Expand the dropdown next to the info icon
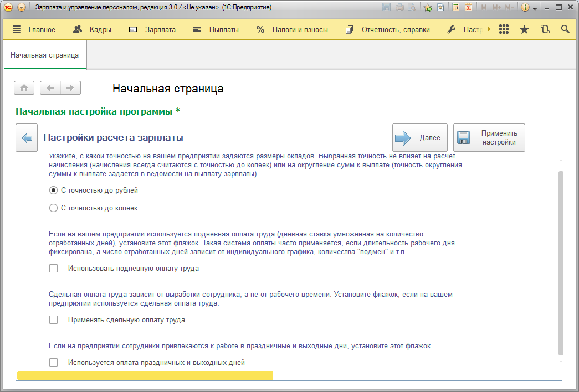The height and width of the screenshot is (392, 579). [535, 8]
